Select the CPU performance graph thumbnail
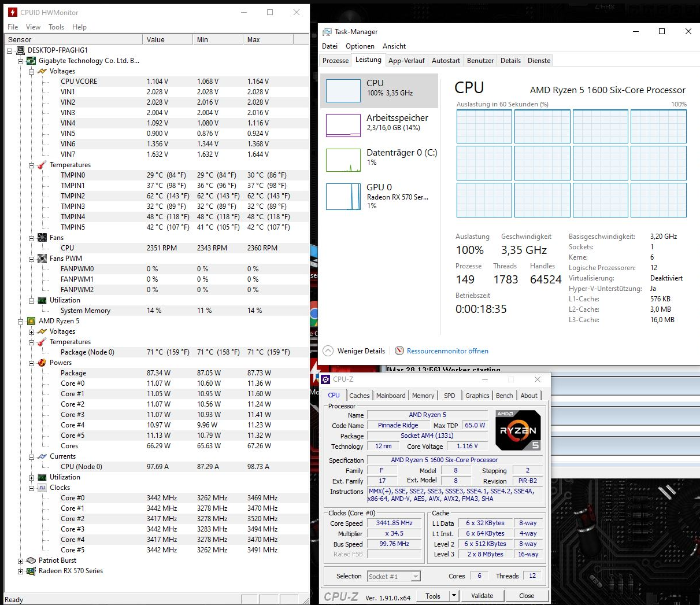The image size is (700, 605). (x=343, y=91)
